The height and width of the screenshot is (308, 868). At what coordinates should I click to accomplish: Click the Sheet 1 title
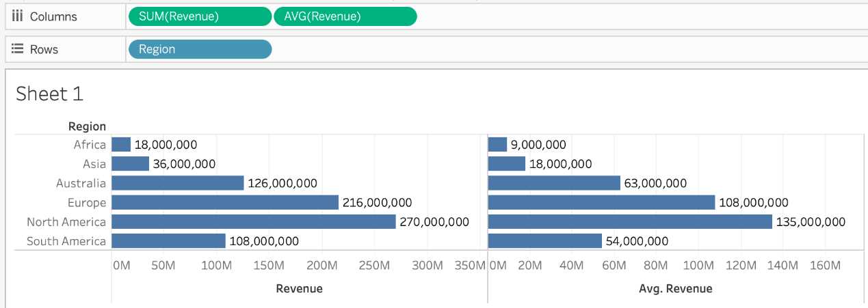pyautogui.click(x=49, y=94)
